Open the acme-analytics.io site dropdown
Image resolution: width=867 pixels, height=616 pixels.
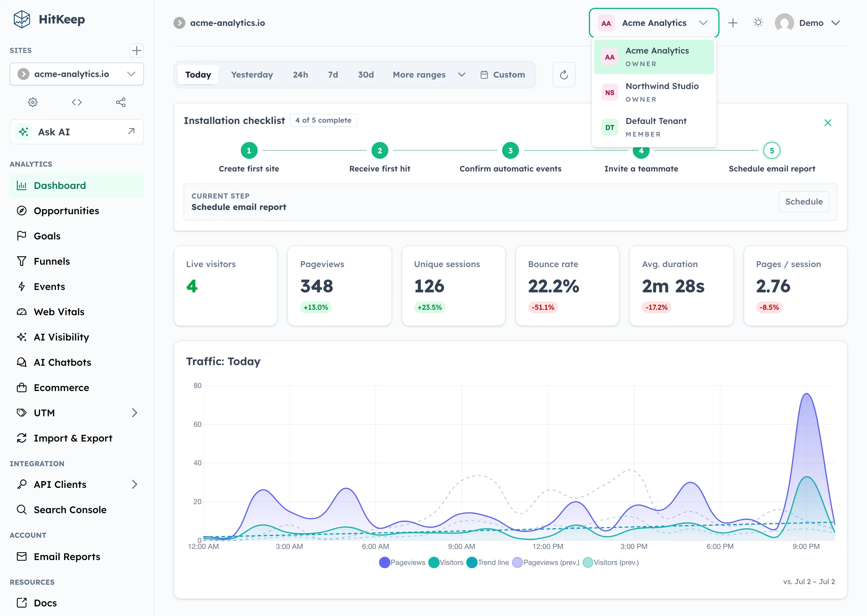77,74
